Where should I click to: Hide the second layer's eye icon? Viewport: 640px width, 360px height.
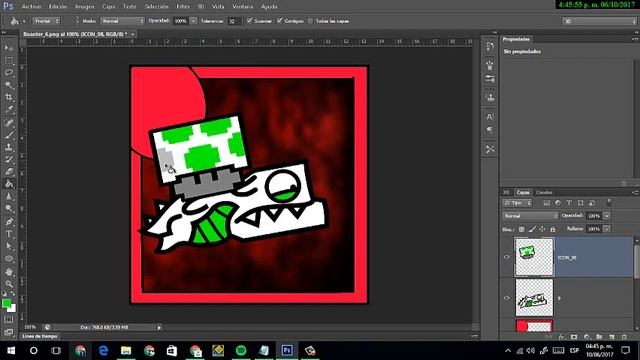[507, 298]
